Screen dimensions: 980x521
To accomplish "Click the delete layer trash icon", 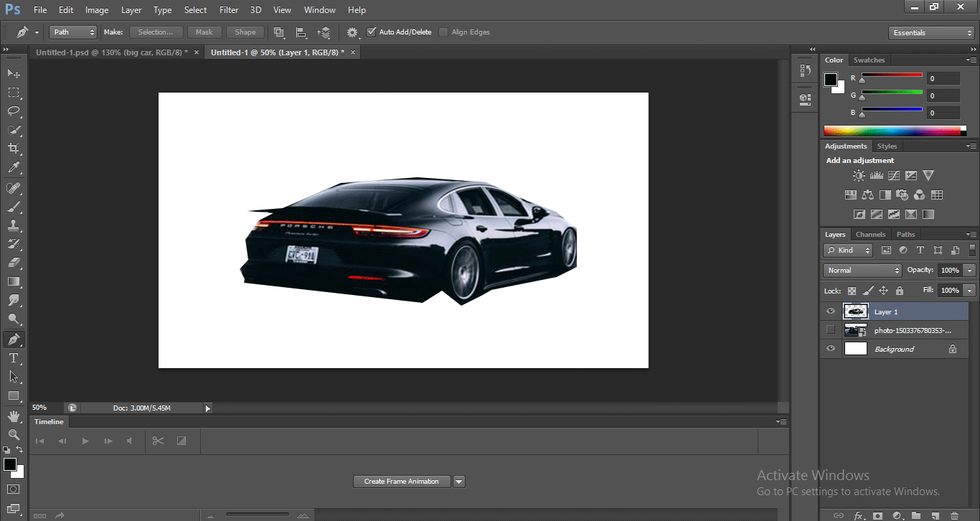I will pyautogui.click(x=954, y=515).
